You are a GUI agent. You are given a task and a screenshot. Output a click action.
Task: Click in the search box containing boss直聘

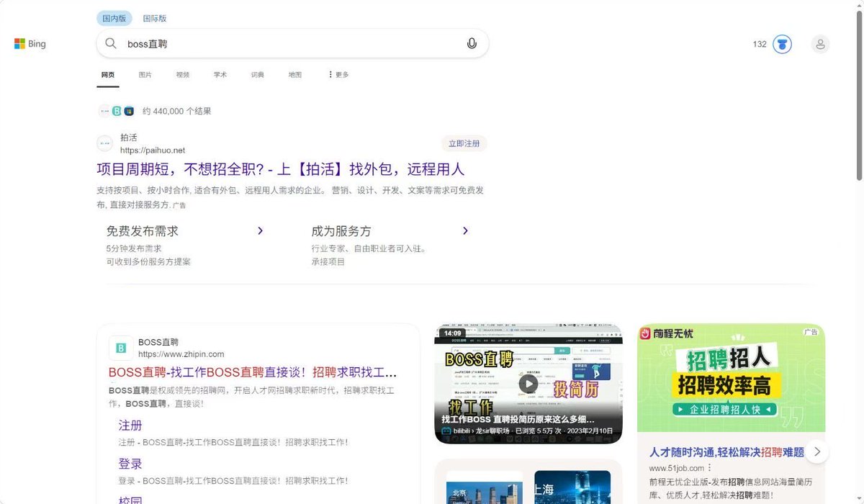pyautogui.click(x=292, y=43)
